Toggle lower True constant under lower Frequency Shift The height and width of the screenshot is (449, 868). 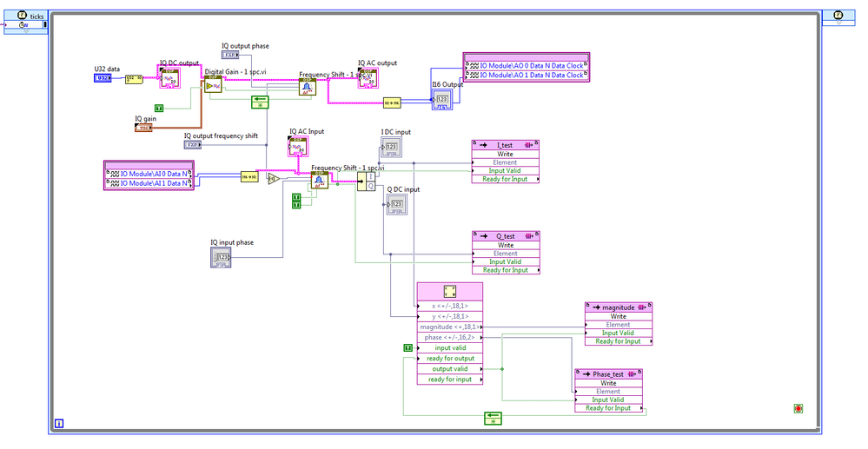296,205
